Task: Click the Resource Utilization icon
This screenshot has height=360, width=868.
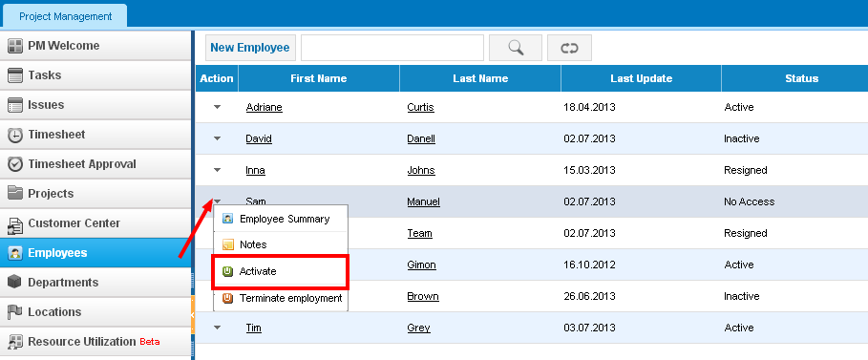Action: [x=15, y=342]
